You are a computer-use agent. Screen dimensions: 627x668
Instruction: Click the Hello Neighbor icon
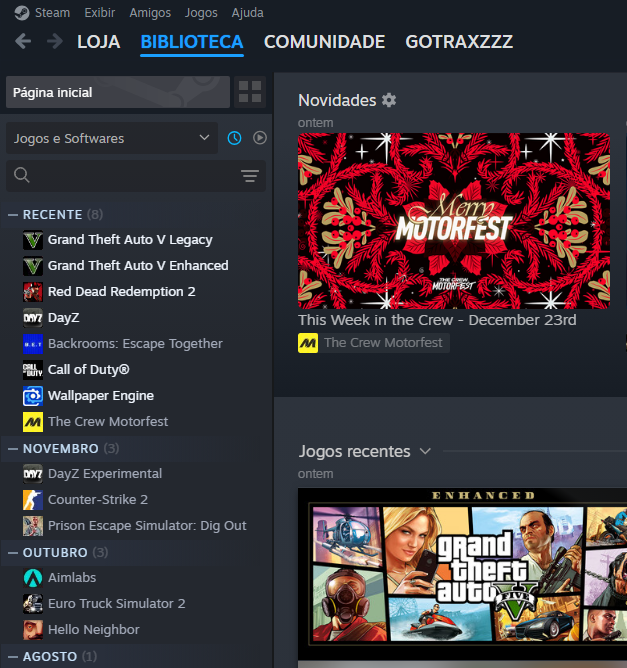33,630
